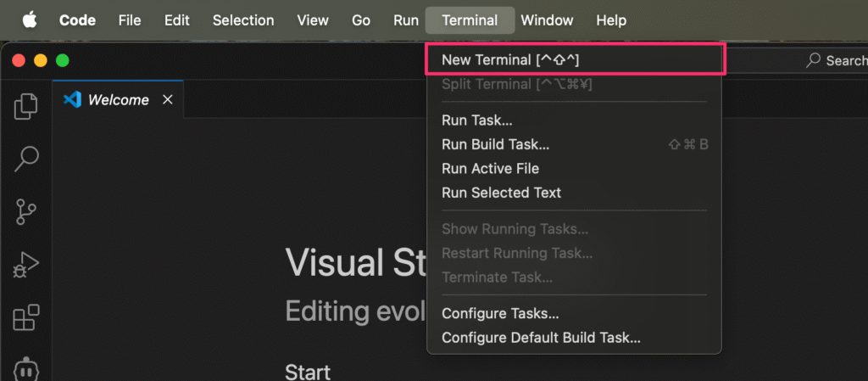868x381 pixels.
Task: Click the 'Visual St' title text
Action: click(355, 262)
